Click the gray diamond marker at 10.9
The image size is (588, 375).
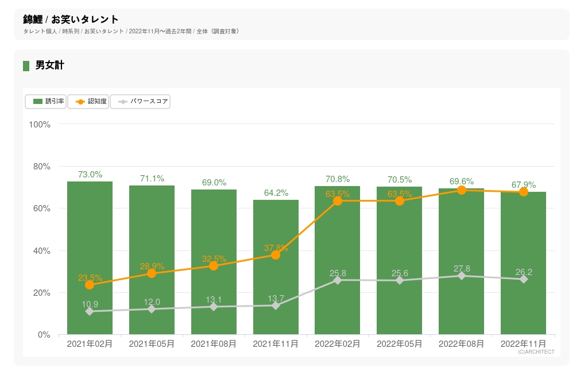point(90,311)
